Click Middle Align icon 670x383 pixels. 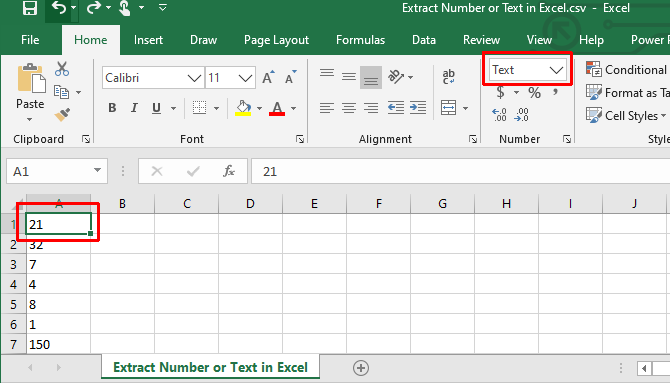(x=349, y=77)
